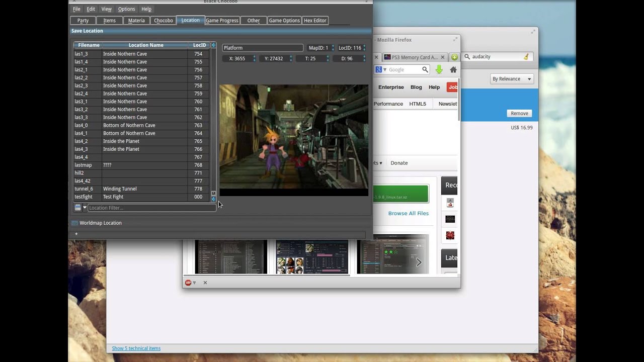Switch to the Game Options tab

click(x=284, y=21)
